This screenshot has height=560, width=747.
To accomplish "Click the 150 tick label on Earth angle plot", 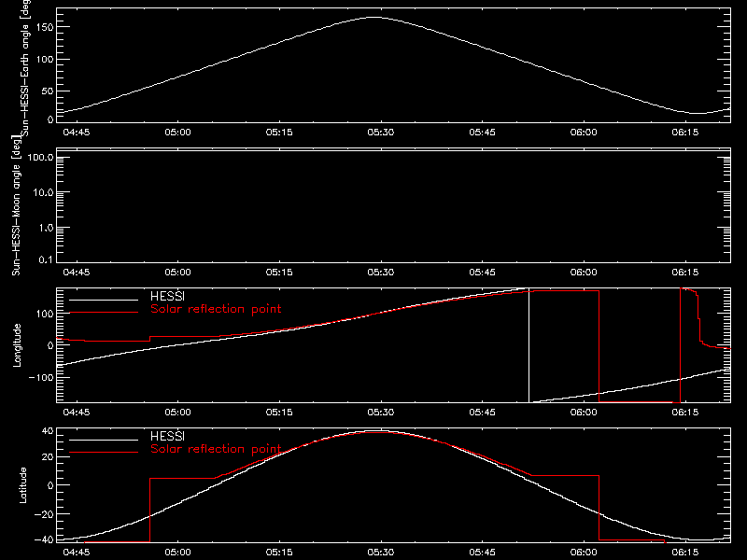I will [x=45, y=27].
